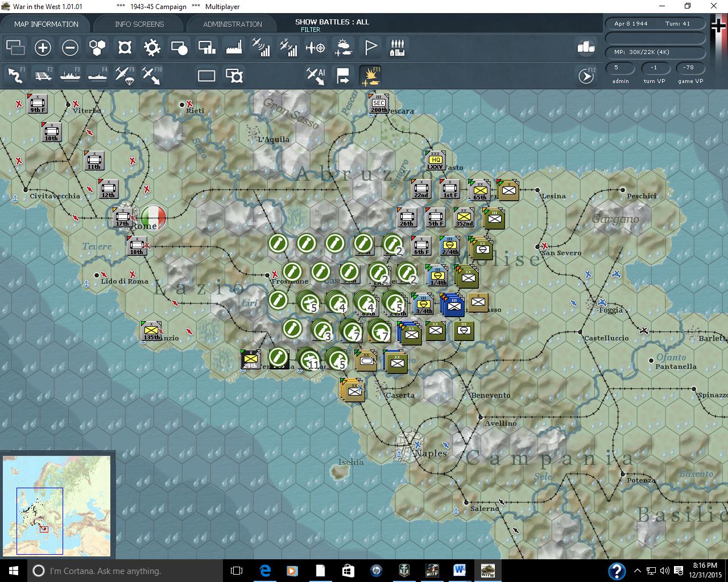Click the Foggia city label
Image resolution: width=728 pixels, height=582 pixels.
610,310
